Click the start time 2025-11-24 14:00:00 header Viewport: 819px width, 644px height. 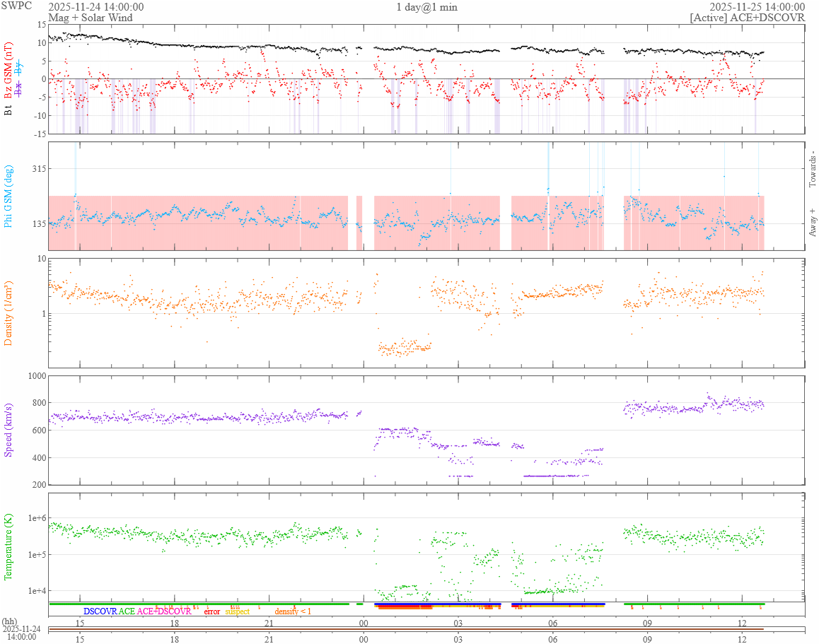coord(95,7)
